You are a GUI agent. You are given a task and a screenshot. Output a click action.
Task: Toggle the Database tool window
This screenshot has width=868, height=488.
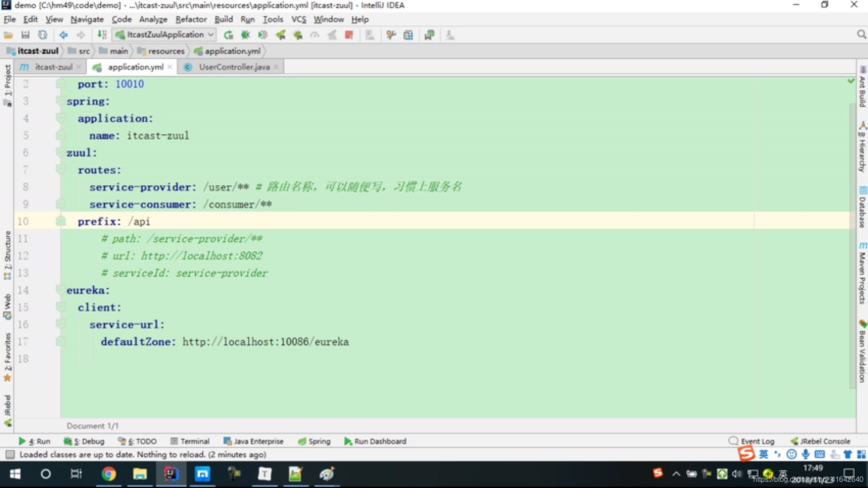863,207
